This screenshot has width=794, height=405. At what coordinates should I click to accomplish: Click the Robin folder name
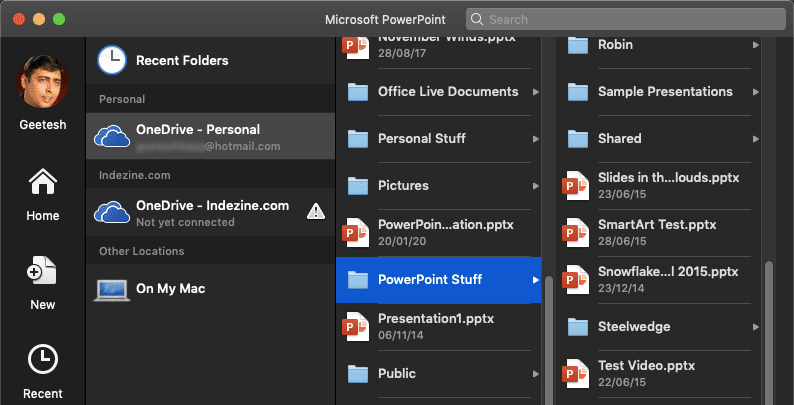click(615, 45)
